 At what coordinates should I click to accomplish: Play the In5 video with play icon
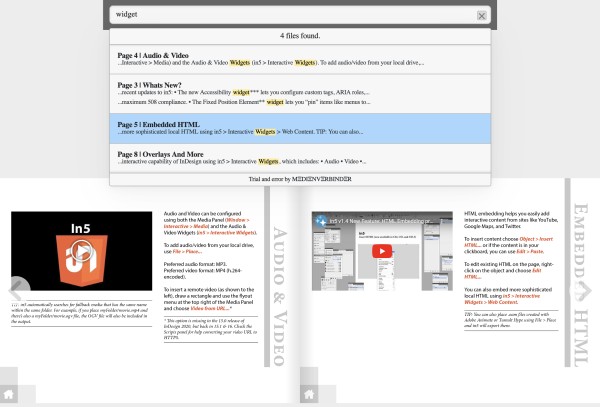(82, 251)
